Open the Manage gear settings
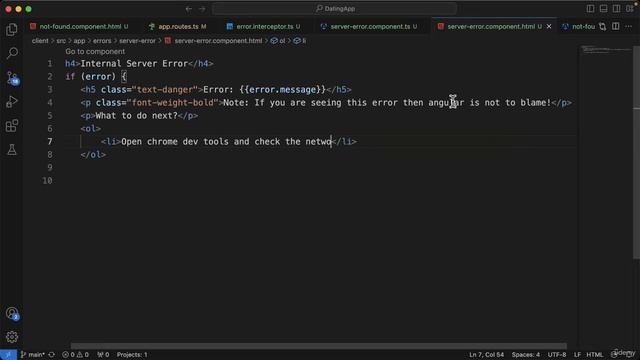This screenshot has height=360, width=640. (12, 337)
